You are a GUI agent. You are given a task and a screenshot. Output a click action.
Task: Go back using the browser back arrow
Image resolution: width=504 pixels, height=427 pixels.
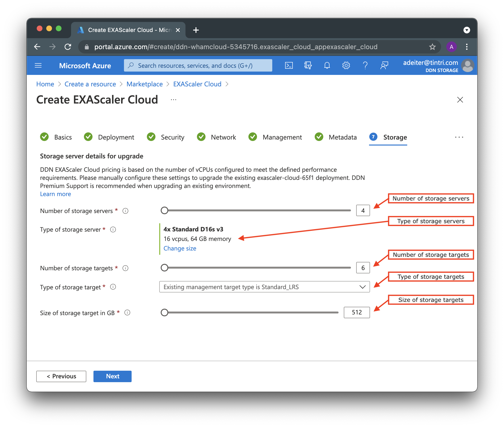pyautogui.click(x=37, y=47)
